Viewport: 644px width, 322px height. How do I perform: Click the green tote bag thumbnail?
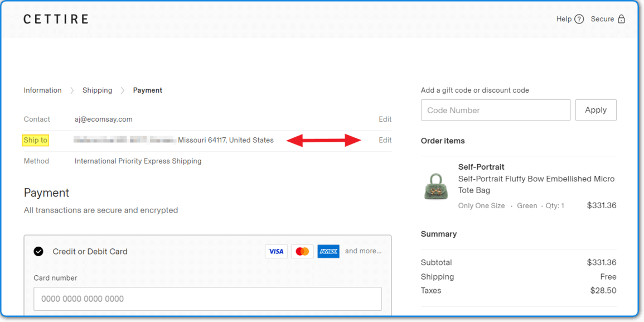(x=436, y=186)
